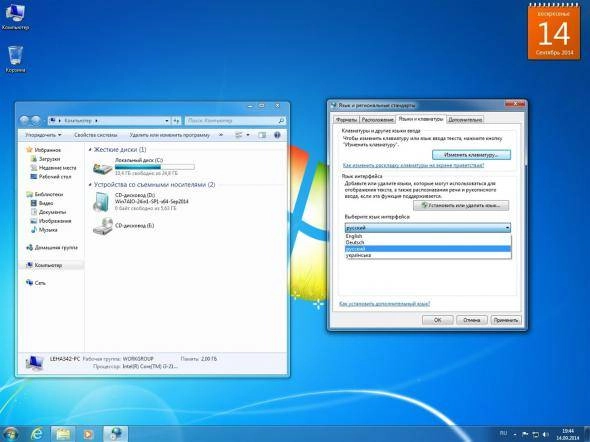Toggle the preview pane icon in Explorer
This screenshot has width=590, height=442.
coord(262,135)
